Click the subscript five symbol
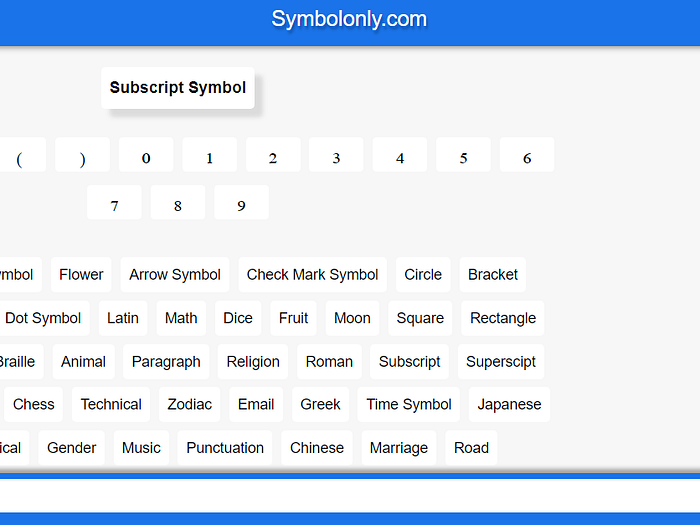Image resolution: width=700 pixels, height=525 pixels. 464,156
